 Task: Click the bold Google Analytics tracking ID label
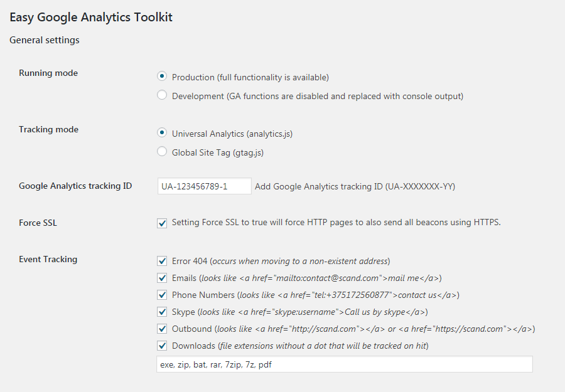click(75, 186)
